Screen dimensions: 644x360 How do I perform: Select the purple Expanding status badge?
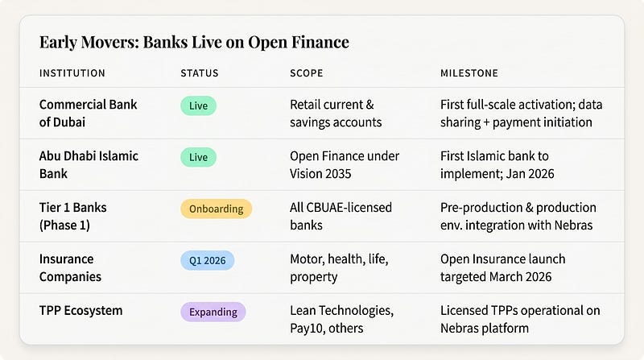click(213, 312)
